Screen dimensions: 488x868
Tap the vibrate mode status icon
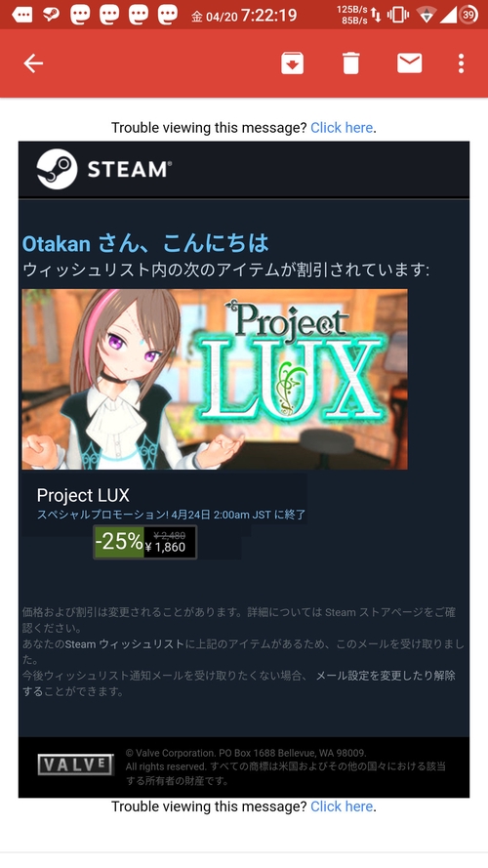[x=398, y=16]
